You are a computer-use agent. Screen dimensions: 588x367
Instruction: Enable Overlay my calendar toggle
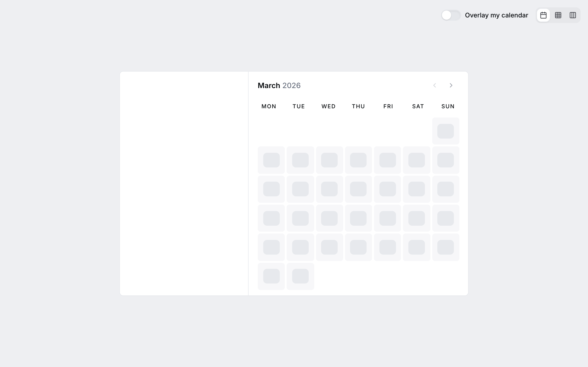click(451, 15)
